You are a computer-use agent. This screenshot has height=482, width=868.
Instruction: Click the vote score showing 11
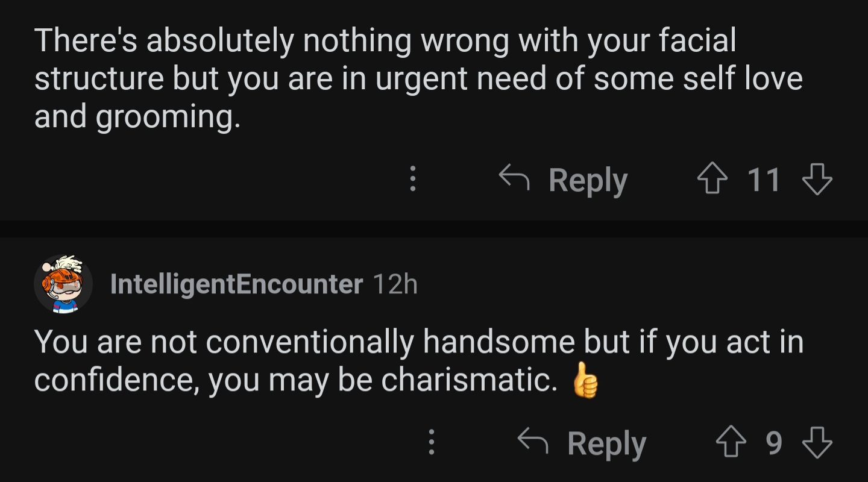(x=764, y=180)
